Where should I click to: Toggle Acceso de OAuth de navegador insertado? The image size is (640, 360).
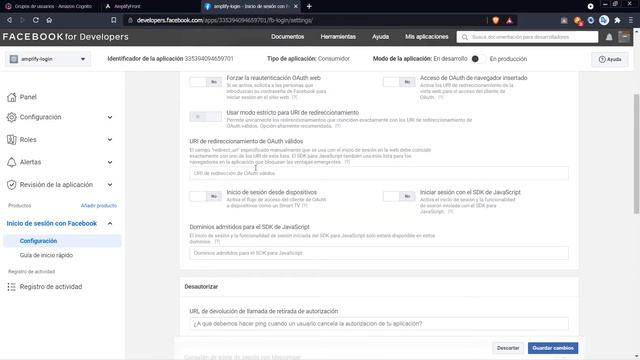click(x=399, y=82)
